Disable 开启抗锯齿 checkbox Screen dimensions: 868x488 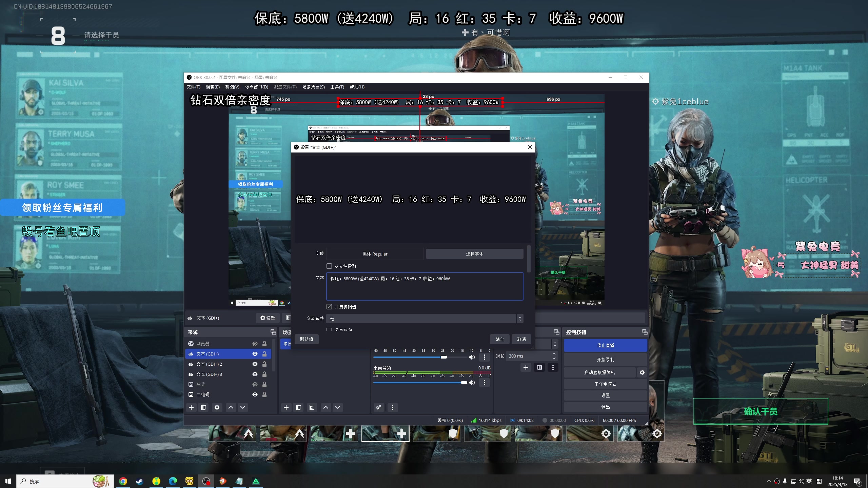point(329,307)
